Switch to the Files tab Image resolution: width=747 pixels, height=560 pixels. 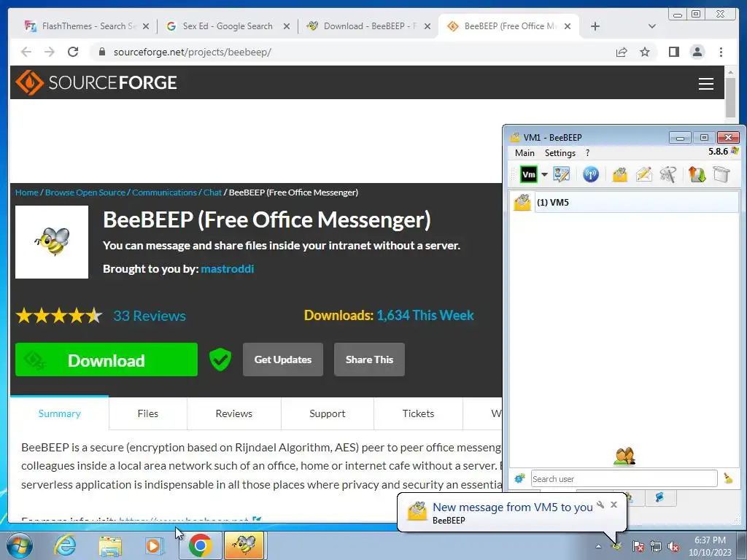[147, 413]
